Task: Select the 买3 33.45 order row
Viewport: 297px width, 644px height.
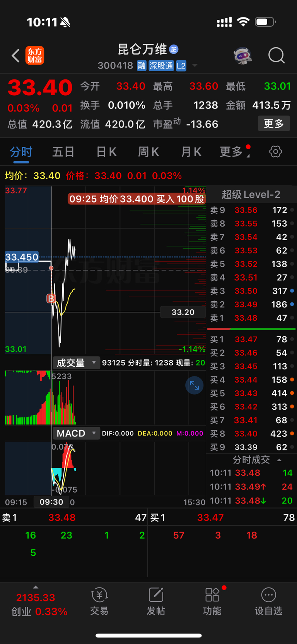Action: [251, 366]
